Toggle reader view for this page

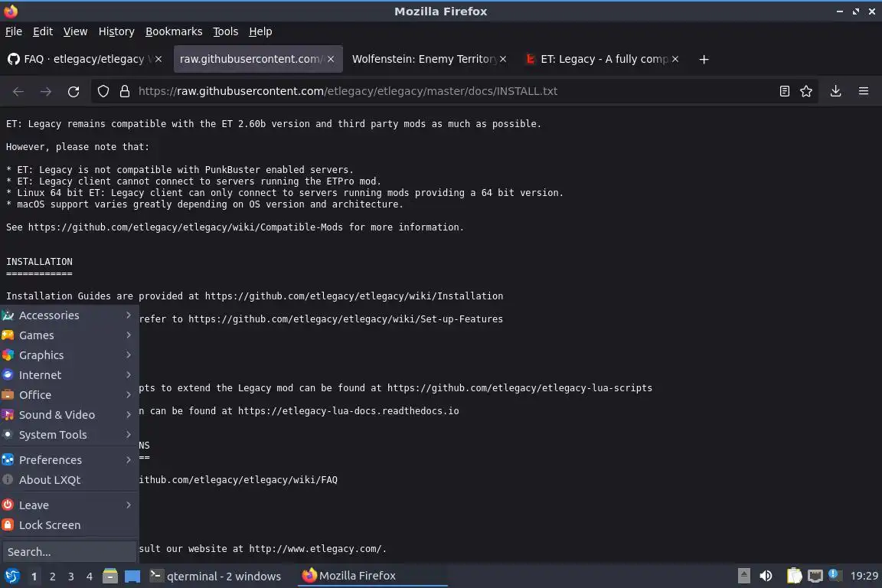click(785, 91)
